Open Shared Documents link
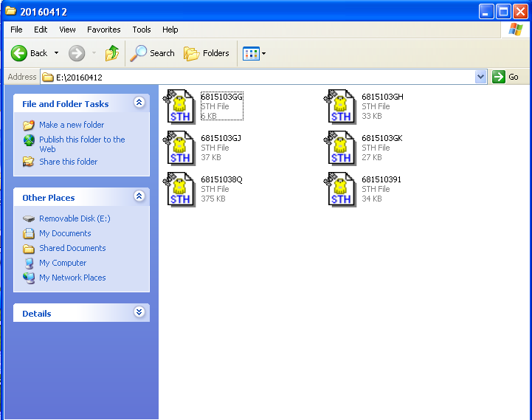Screen dimensions: 532x420 pyautogui.click(x=72, y=248)
